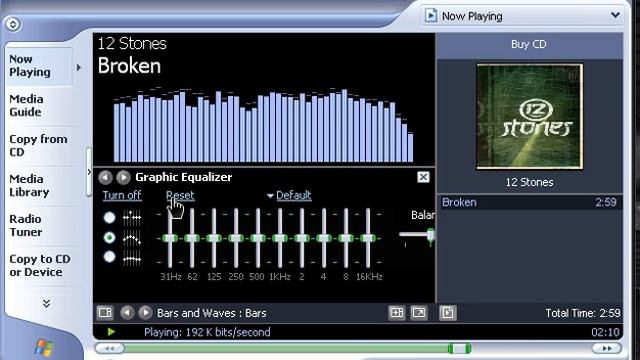
Task: Click the 500 Hz equalizer slider
Action: click(x=258, y=238)
